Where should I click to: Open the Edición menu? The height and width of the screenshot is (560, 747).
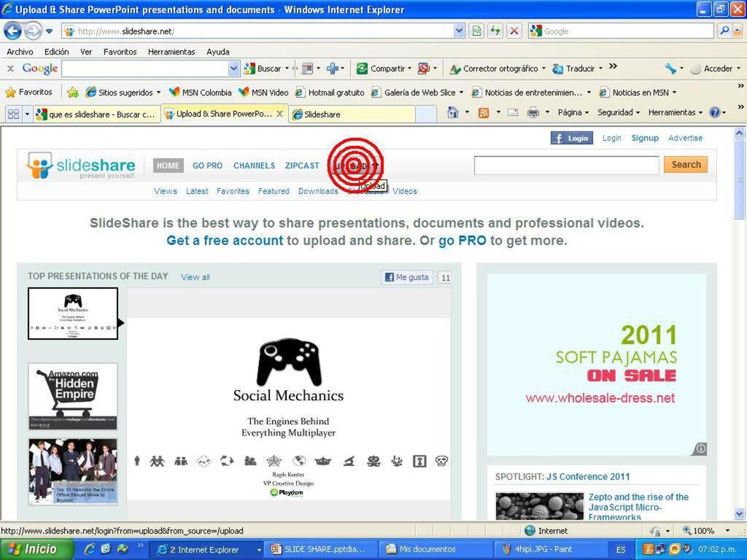tap(57, 52)
